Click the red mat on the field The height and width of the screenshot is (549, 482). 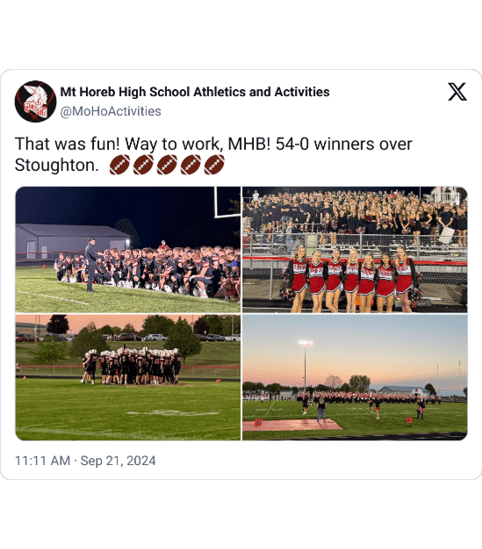click(x=291, y=425)
